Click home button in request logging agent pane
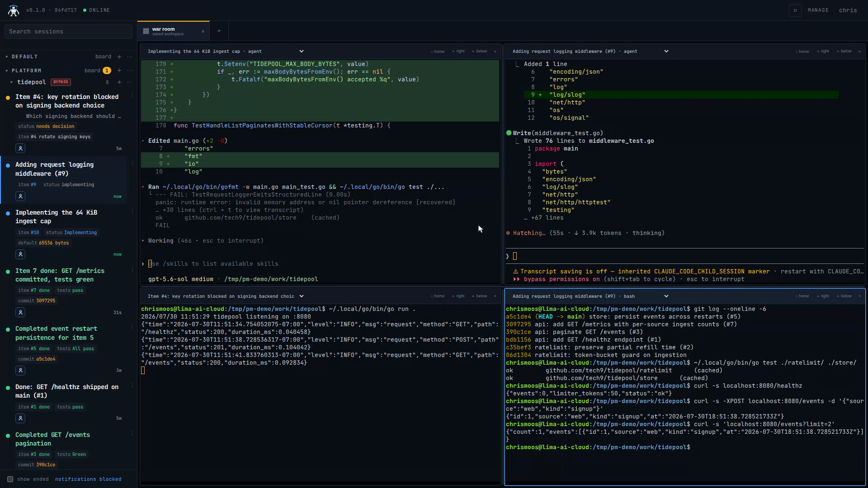868x488 pixels. tap(802, 52)
